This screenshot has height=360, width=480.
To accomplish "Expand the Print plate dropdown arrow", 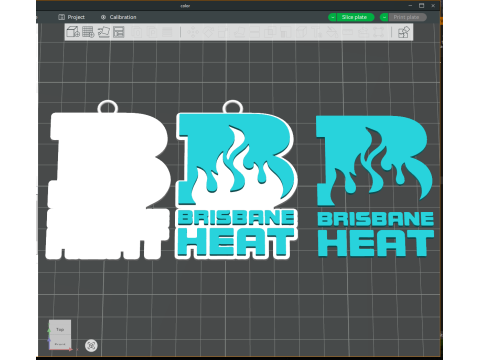I will pos(384,17).
